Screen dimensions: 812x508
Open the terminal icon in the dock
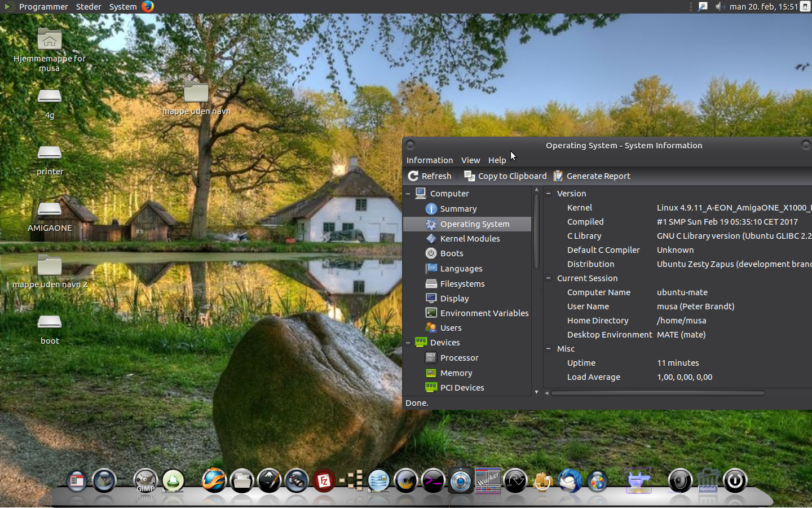(433, 481)
